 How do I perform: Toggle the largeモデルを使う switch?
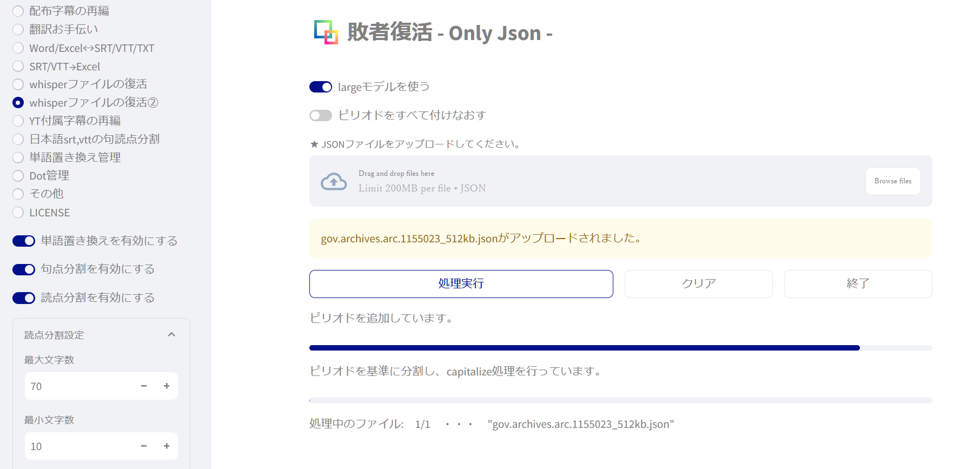point(321,87)
